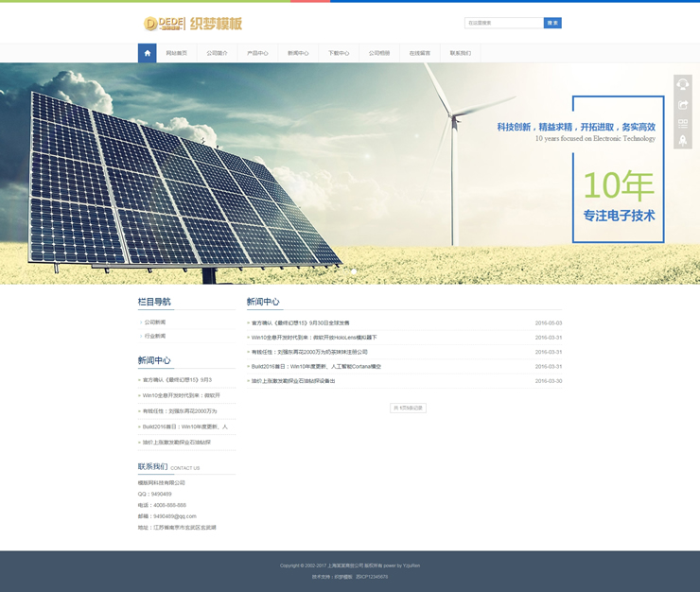Image resolution: width=700 pixels, height=592 pixels.
Task: Show the QR code icon panel
Action: 683,123
